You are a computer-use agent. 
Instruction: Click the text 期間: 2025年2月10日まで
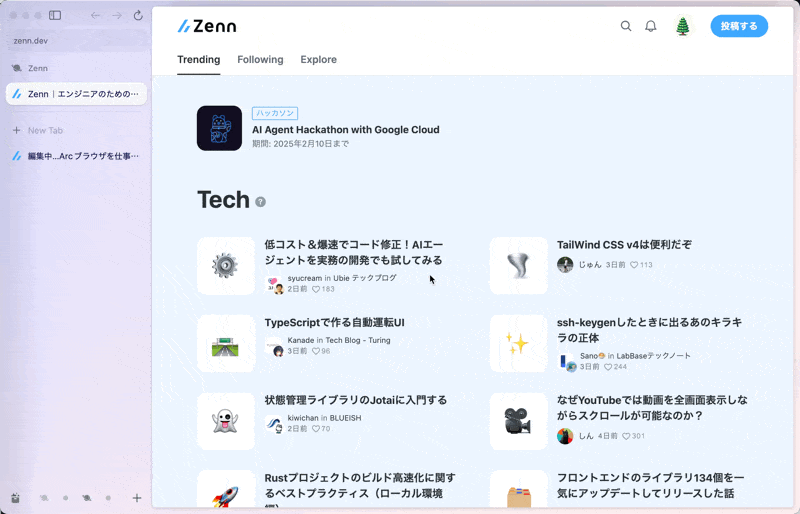(x=301, y=144)
